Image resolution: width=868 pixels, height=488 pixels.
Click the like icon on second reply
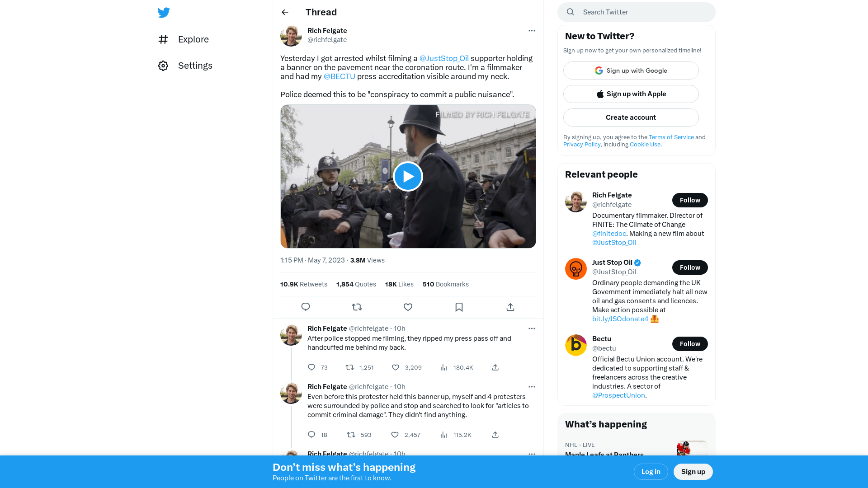(395, 434)
